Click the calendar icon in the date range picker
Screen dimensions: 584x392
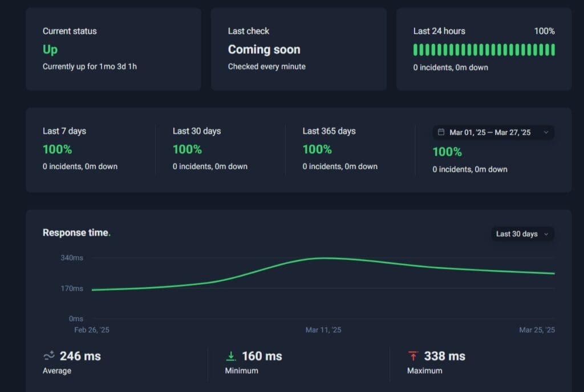[x=441, y=132]
